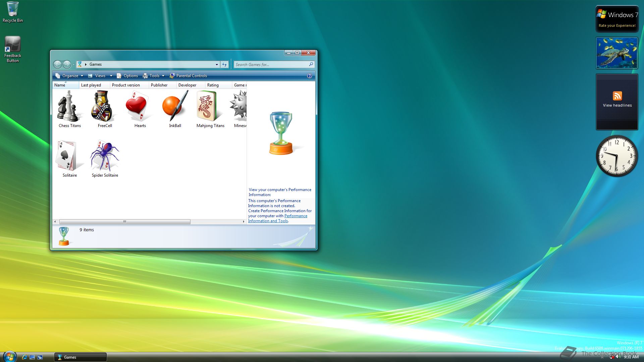The image size is (644, 362).
Task: Sort by the Name column header
Action: point(65,85)
